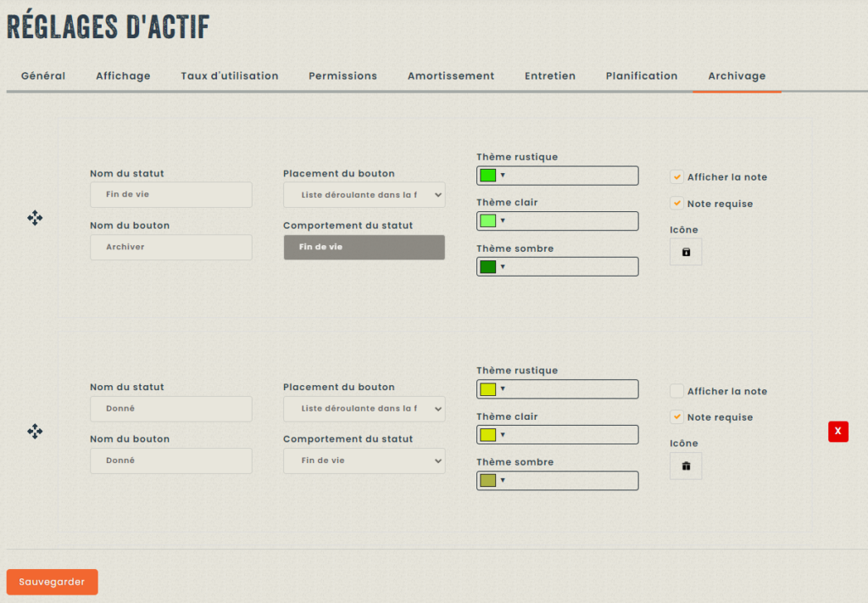This screenshot has height=603, width=868.
Task: Delete Donné status with red X
Action: [837, 432]
